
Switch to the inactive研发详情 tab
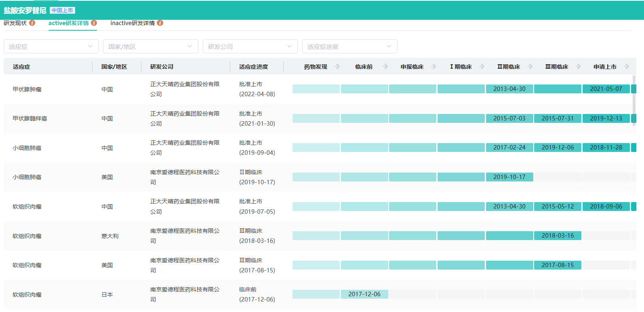pyautogui.click(x=133, y=23)
